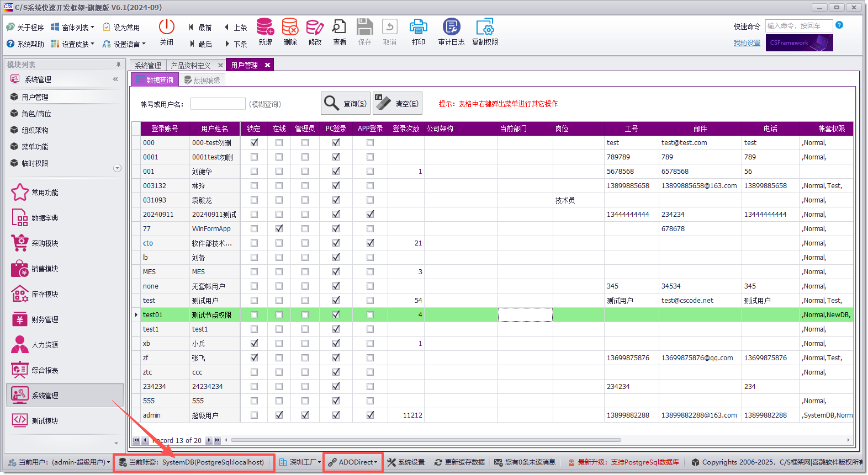Sort by the 登录次数 column header
The image size is (868, 475).
click(406, 129)
